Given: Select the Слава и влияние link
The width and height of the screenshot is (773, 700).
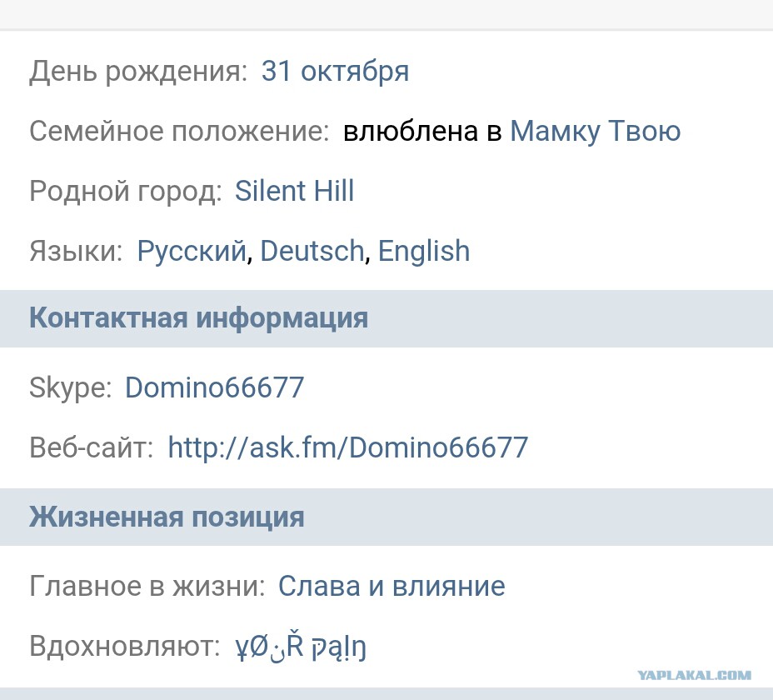Looking at the screenshot, I should 391,586.
